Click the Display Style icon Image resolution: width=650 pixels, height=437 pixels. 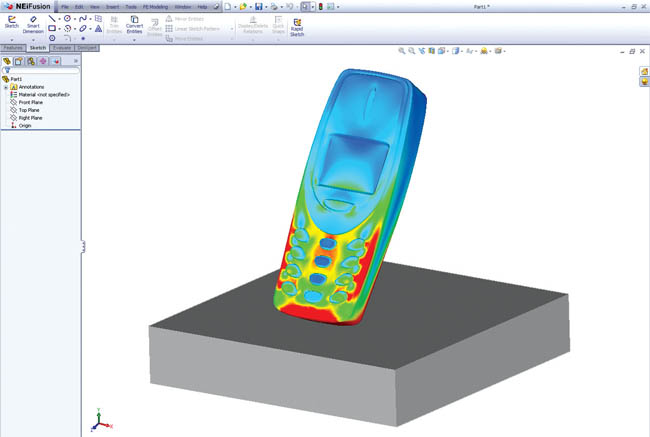[456, 51]
